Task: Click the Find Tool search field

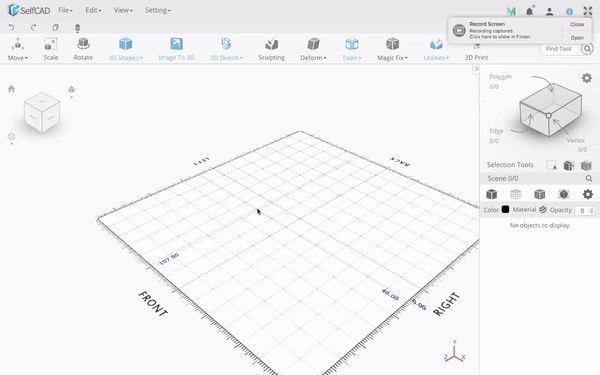Action: (559, 49)
